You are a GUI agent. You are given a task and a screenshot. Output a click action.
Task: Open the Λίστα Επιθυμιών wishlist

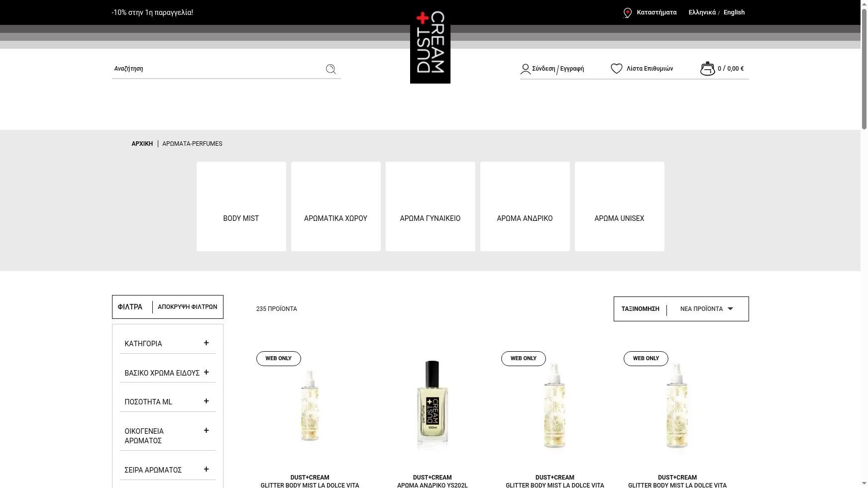coord(650,68)
